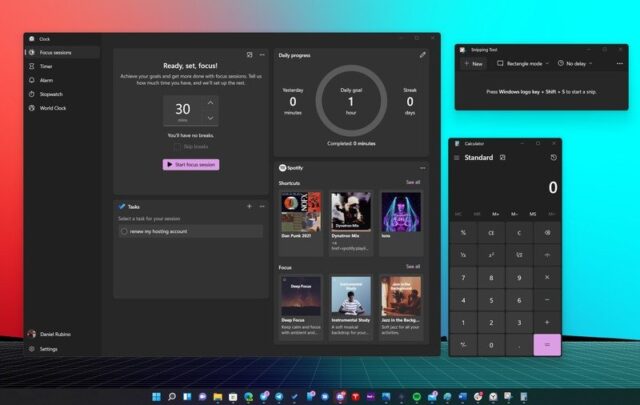Decrease focus minutes with down chevron
Image resolution: width=640 pixels, height=405 pixels.
point(210,118)
